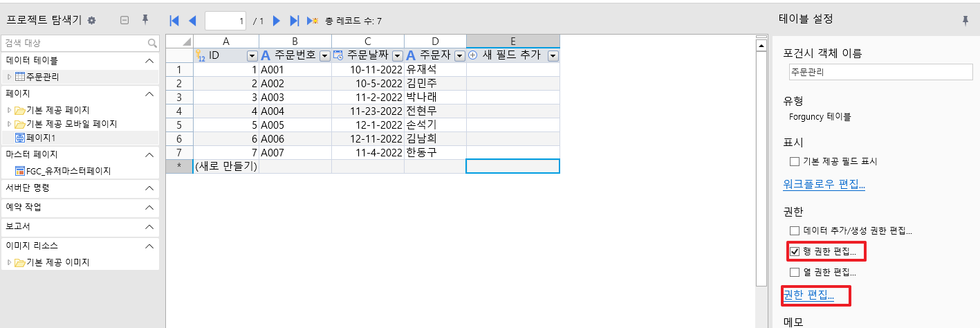The height and width of the screenshot is (328, 980).
Task: Open the 주문번호 column dropdown
Action: 324,55
